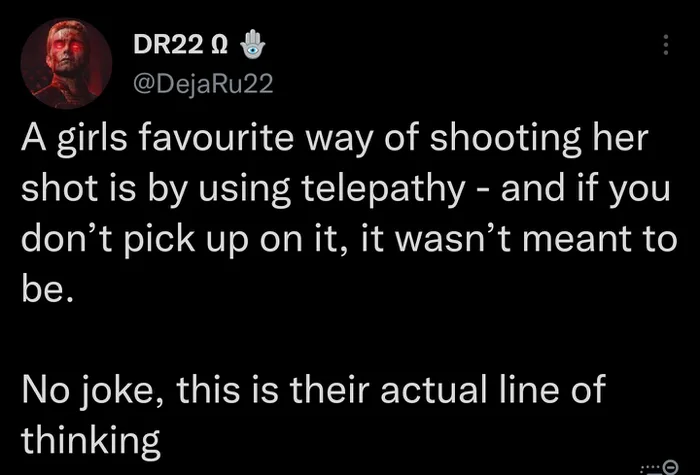700x475 pixels.
Task: Open the DR22 display name profile
Action: [168, 45]
